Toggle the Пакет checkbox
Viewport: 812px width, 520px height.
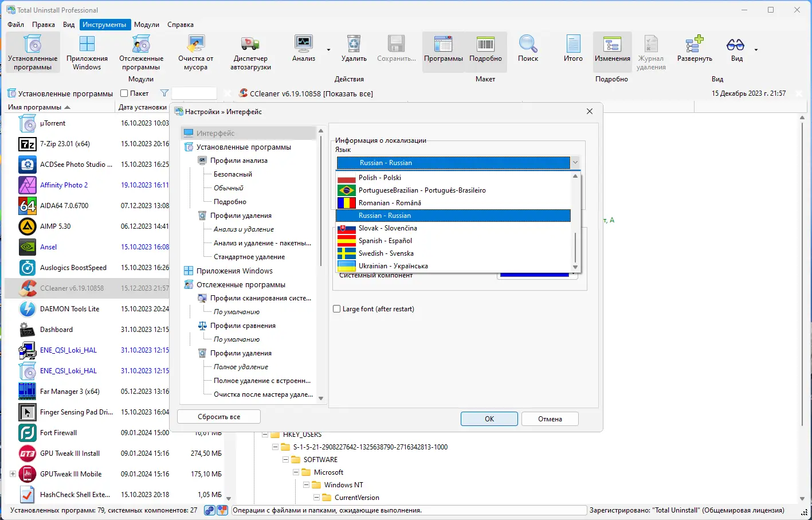point(124,93)
